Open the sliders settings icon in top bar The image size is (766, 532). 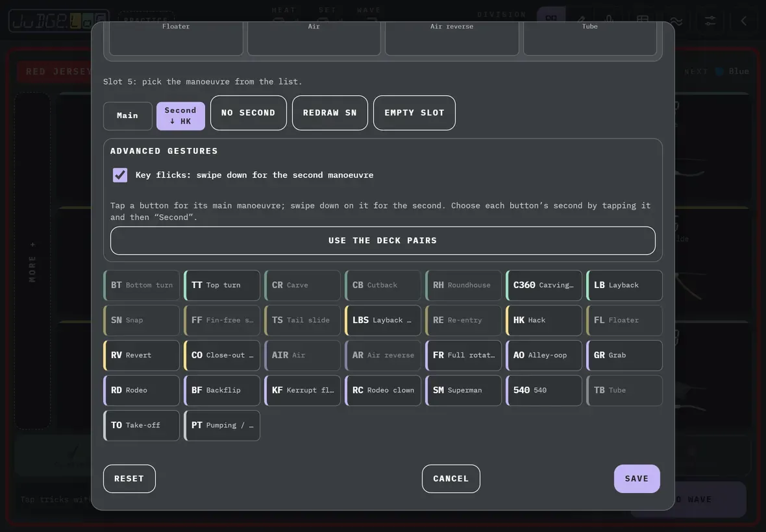point(710,21)
